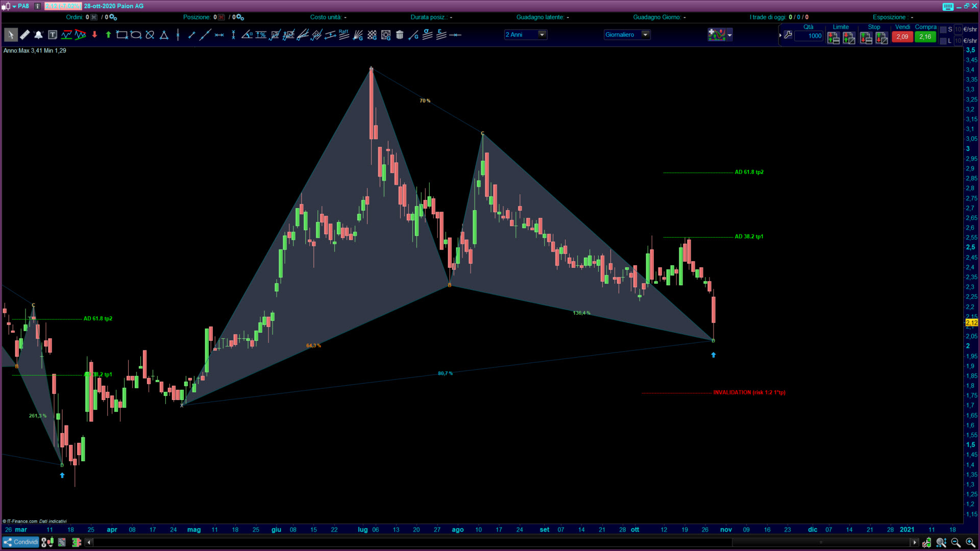The height and width of the screenshot is (551, 980).
Task: Select the text annotation tool
Action: click(x=53, y=35)
